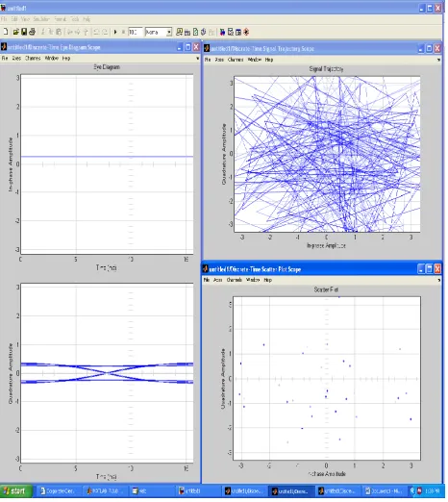The width and height of the screenshot is (448, 502).
Task: Click the Navigate Back arrow icon
Action: (x=69, y=32)
